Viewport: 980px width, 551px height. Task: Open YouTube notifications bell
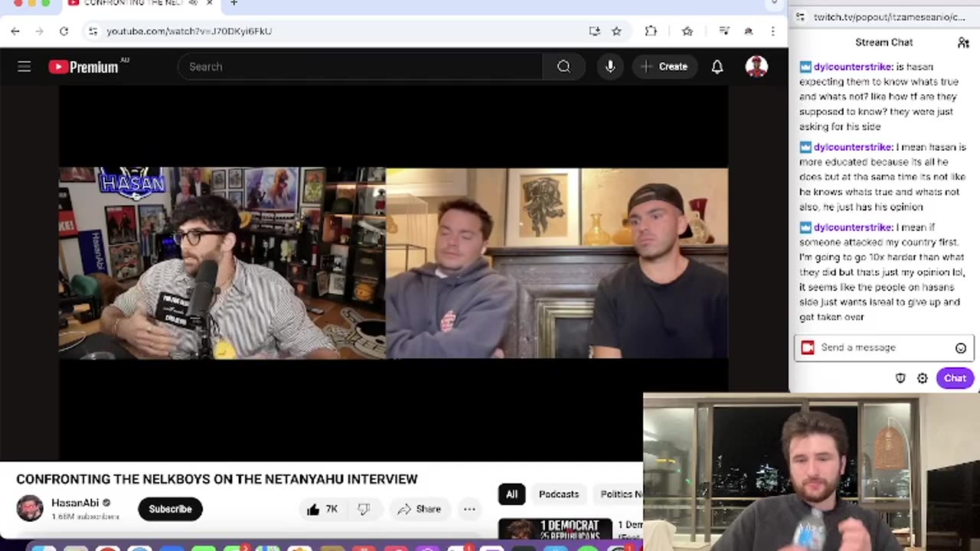click(717, 67)
